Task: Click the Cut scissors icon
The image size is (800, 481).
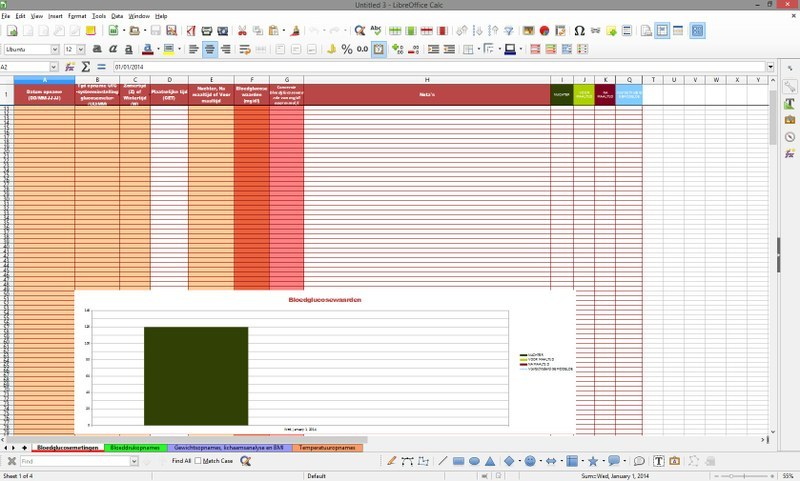Action: (x=242, y=31)
